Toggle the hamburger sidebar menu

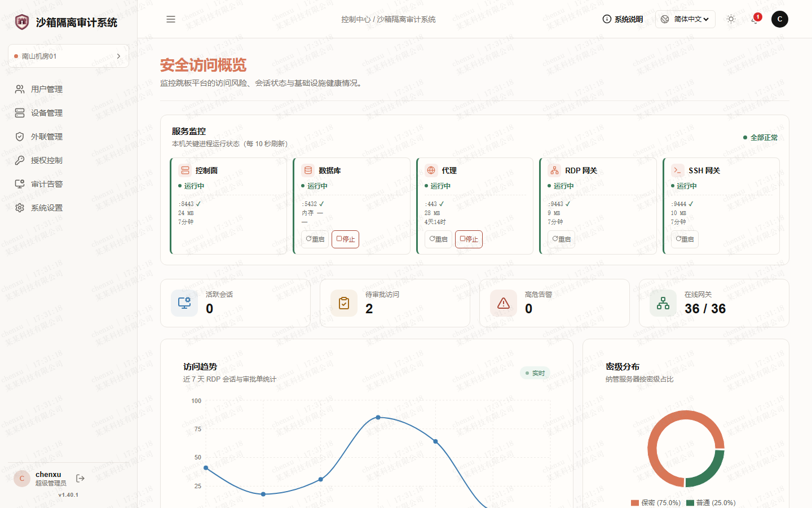point(171,19)
